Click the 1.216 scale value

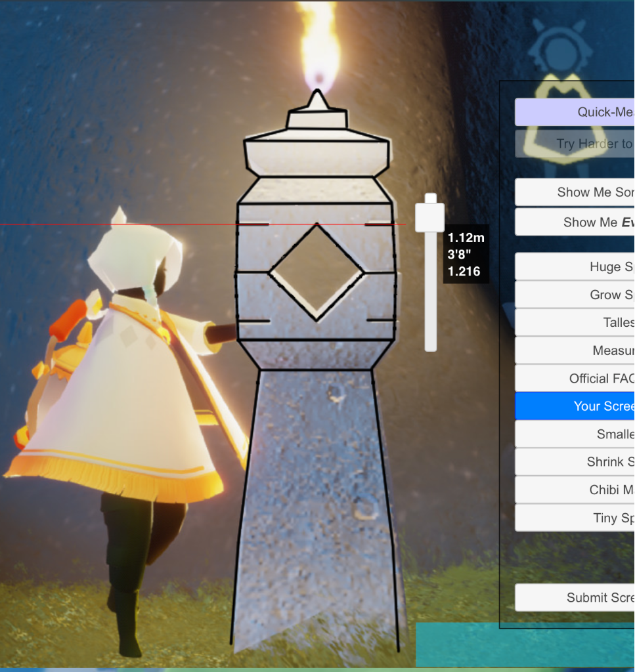click(x=464, y=271)
